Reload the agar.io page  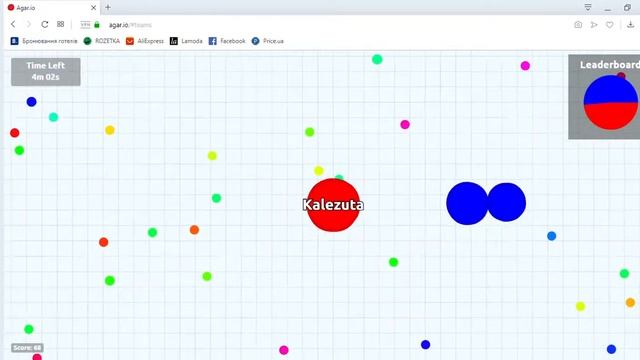click(x=44, y=24)
